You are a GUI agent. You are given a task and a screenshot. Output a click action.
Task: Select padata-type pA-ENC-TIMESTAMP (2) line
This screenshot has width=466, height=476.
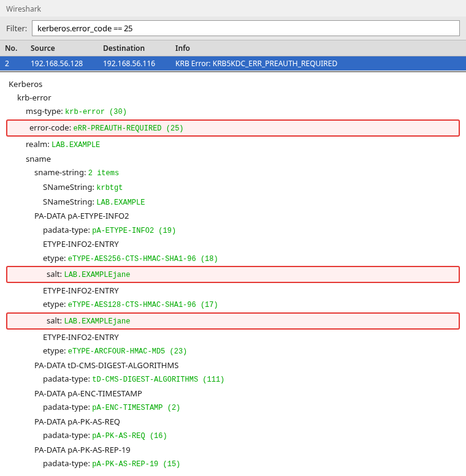pyautogui.click(x=112, y=407)
